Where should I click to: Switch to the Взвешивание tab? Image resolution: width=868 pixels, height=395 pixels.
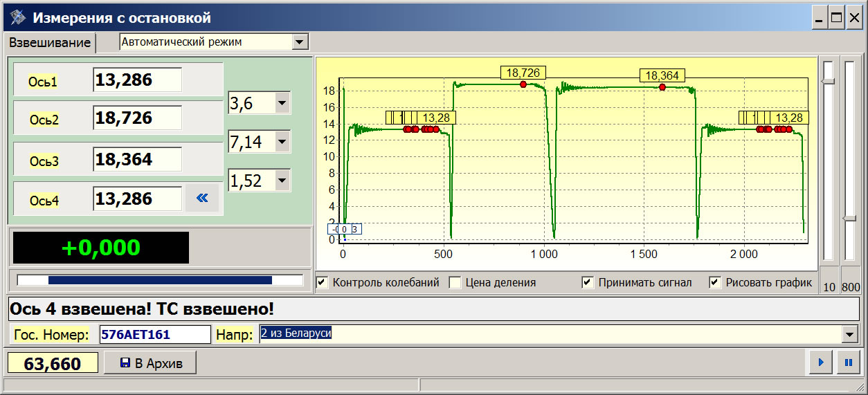[50, 43]
